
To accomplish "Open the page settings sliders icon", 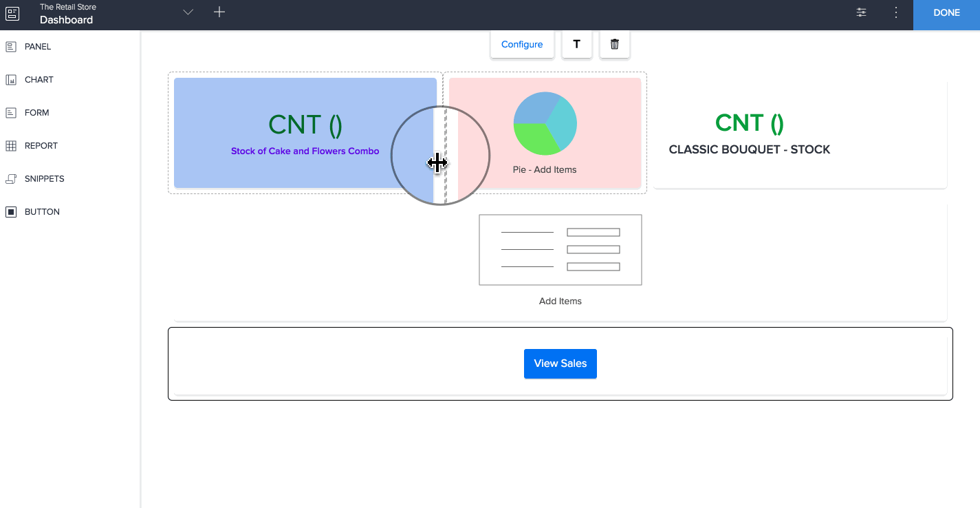I will pyautogui.click(x=861, y=12).
